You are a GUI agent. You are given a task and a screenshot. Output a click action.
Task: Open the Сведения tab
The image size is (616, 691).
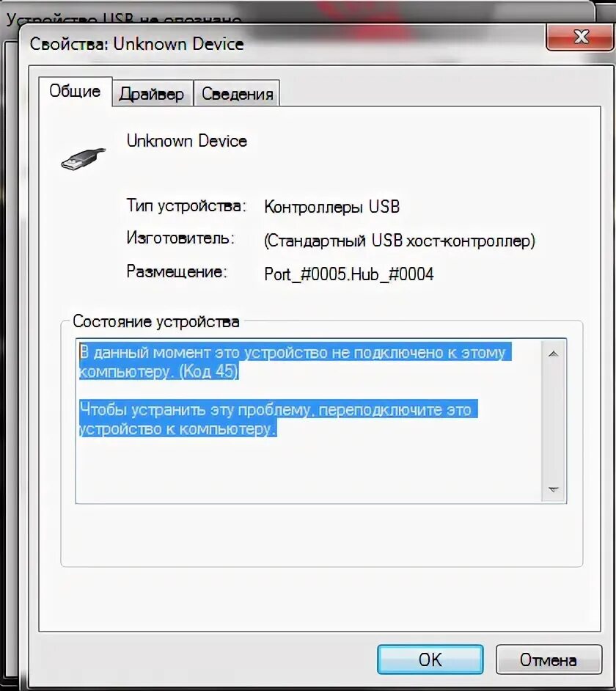click(x=237, y=93)
